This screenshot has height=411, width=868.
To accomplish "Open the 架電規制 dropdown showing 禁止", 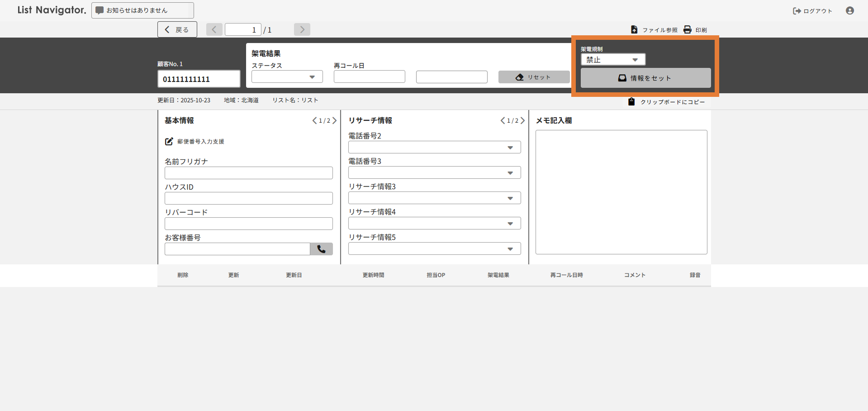I will [x=612, y=60].
